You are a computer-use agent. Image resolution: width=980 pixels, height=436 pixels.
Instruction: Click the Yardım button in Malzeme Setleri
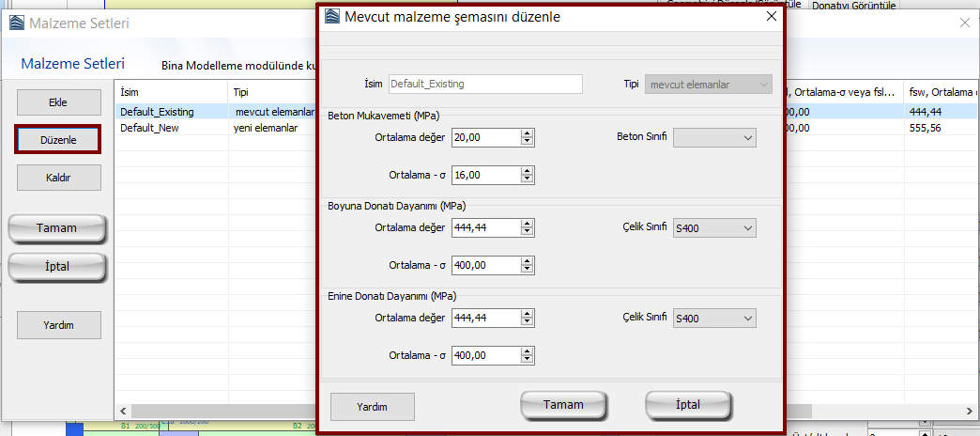[x=57, y=325]
